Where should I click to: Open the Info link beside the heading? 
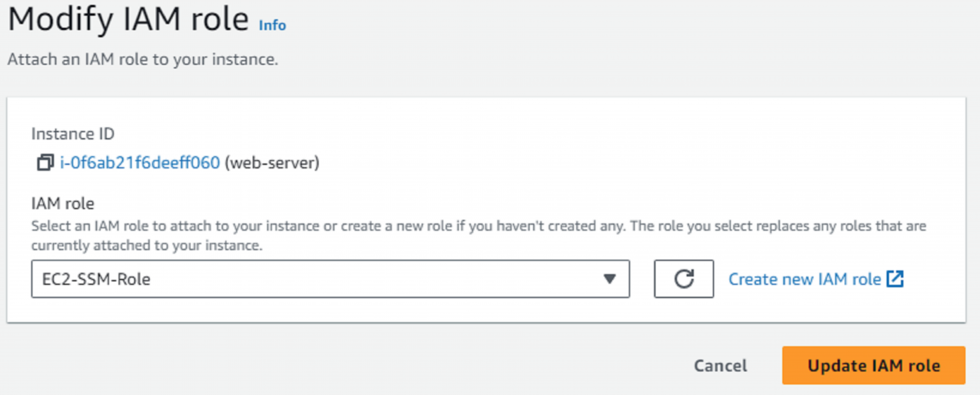(272, 26)
